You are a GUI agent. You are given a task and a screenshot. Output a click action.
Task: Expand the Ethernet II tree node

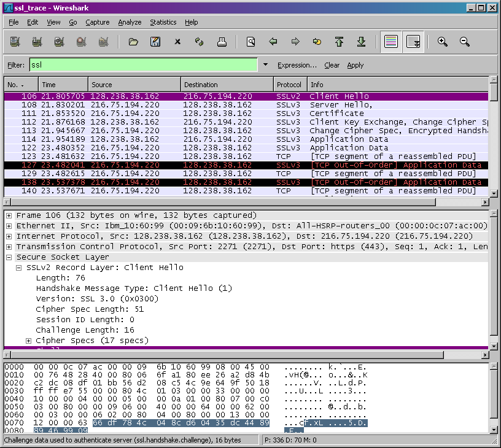pyautogui.click(x=9, y=226)
